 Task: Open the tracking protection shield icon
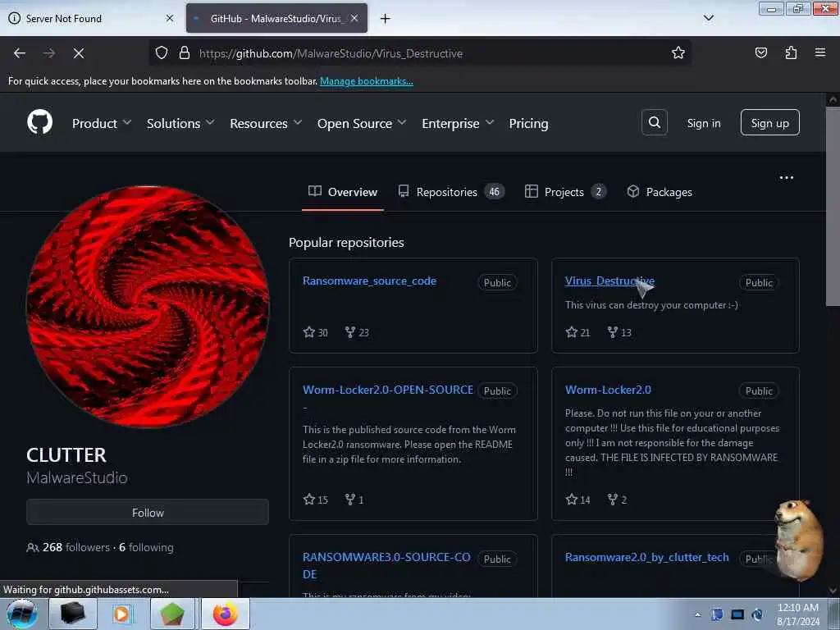tap(162, 52)
